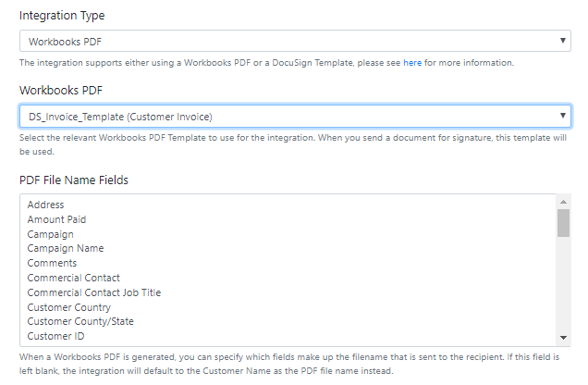Screen dimensions: 588x385
Task: Click the Workbooks PDF dropdown arrow
Action: click(562, 116)
